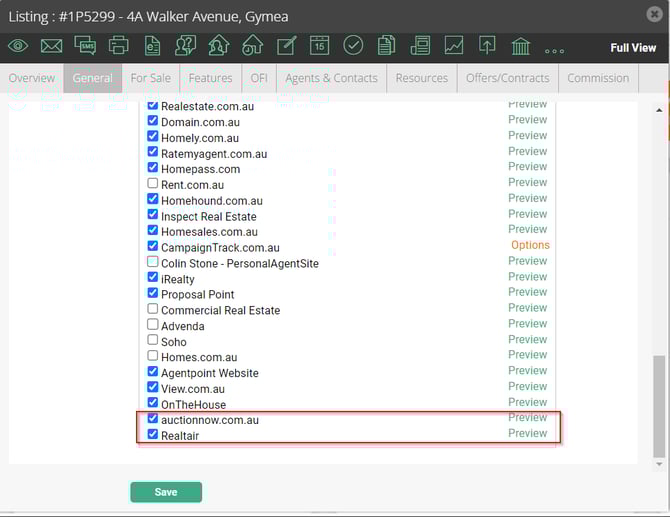Viewport: 670px width, 517px height.
Task: Click the upload arrow icon
Action: (x=487, y=45)
